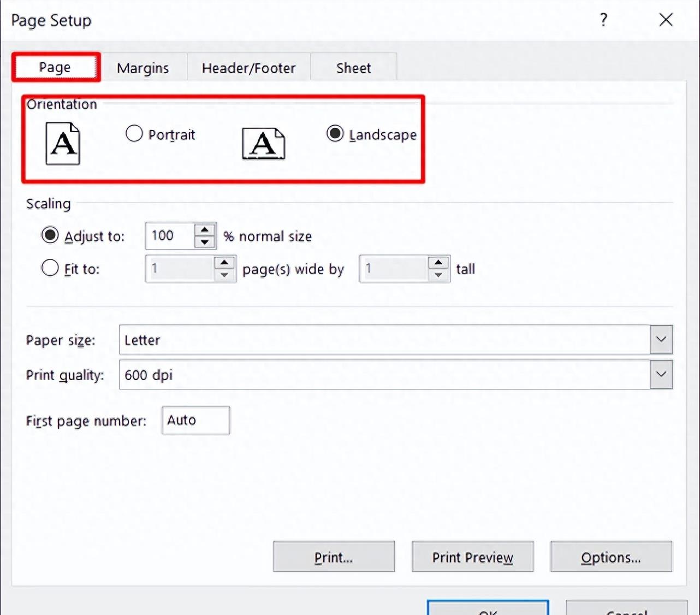Click the Adjust to percentage field
700x615 pixels.
pos(170,235)
